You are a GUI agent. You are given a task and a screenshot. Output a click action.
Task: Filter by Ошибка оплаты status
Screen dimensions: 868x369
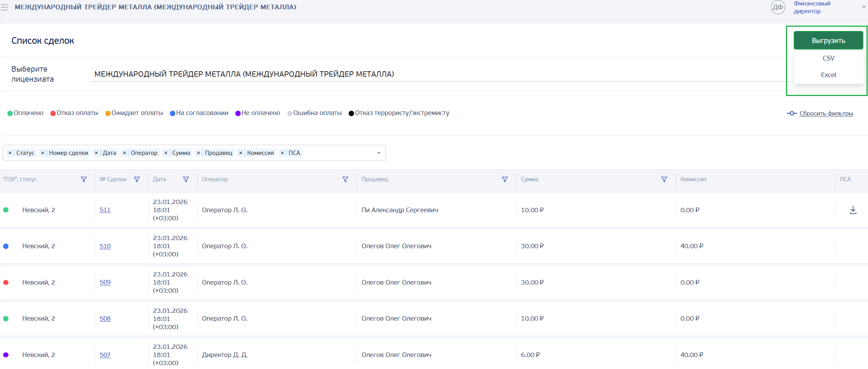315,113
